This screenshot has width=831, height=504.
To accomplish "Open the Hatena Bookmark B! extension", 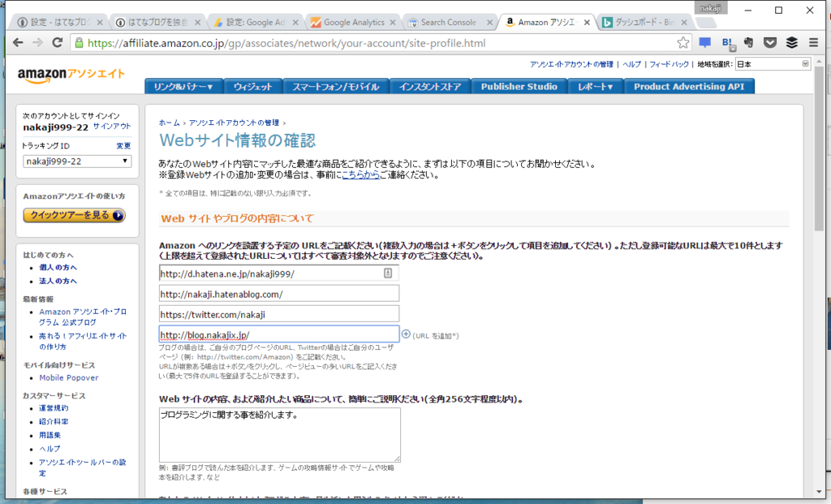I will (x=728, y=43).
